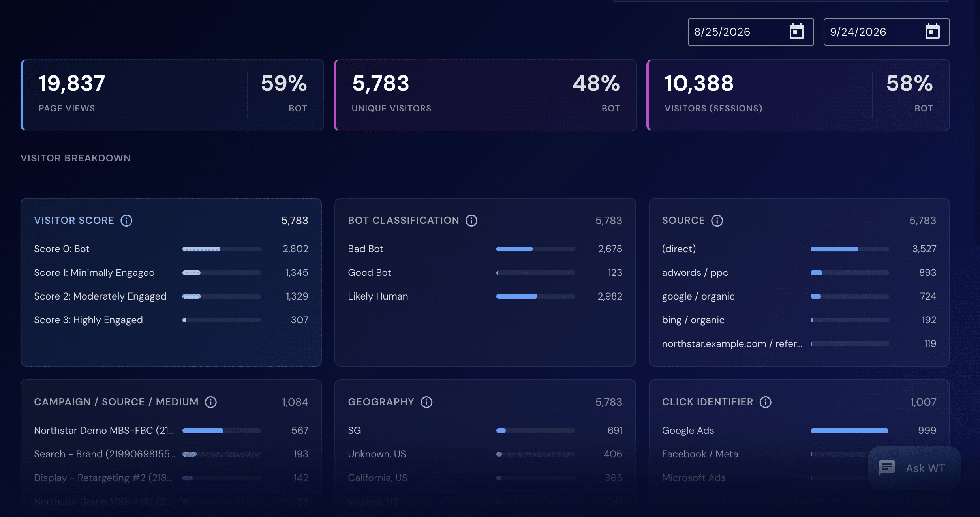The height and width of the screenshot is (517, 980).
Task: Open the end date calendar picker icon
Action: (x=932, y=32)
